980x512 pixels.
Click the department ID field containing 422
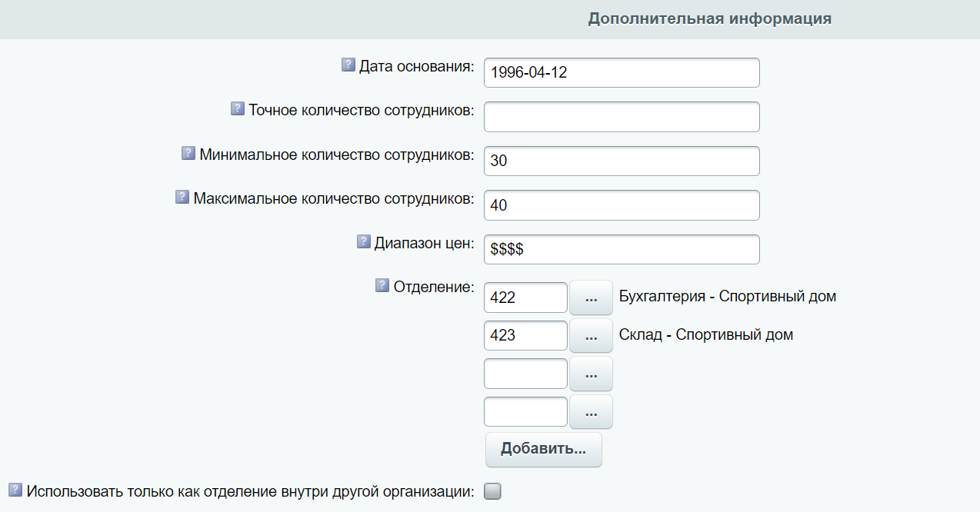(x=525, y=298)
